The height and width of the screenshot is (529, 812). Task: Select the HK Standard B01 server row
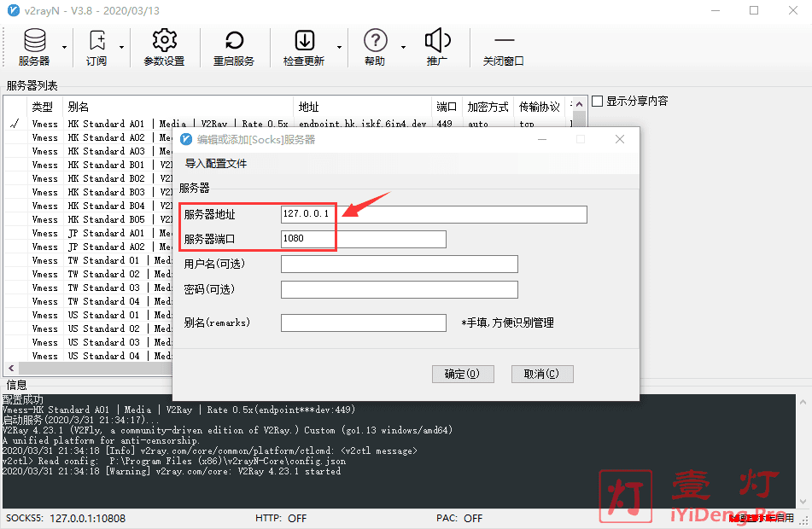click(x=88, y=165)
